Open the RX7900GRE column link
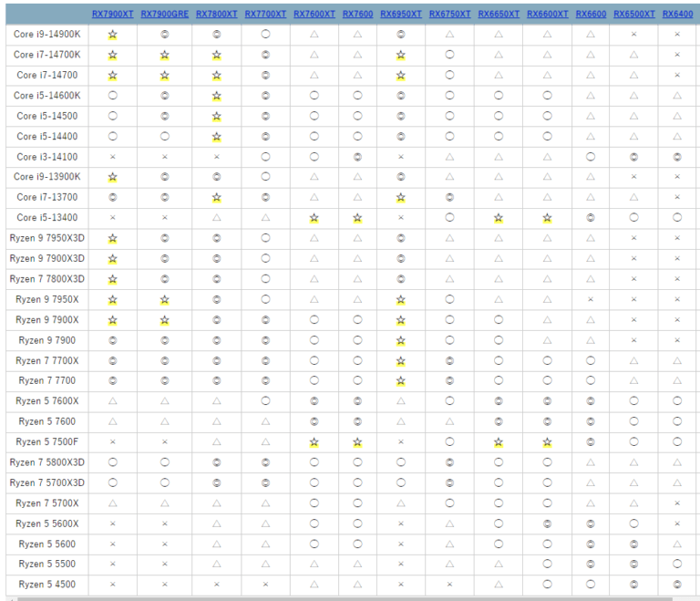This screenshot has width=700, height=601. pos(165,14)
